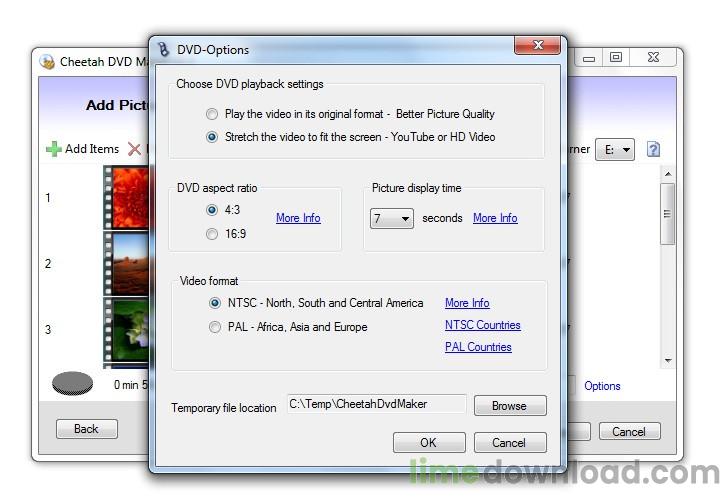Image resolution: width=727 pixels, height=503 pixels.
Task: Cancel the DVD-Options dialog
Action: pos(510,443)
